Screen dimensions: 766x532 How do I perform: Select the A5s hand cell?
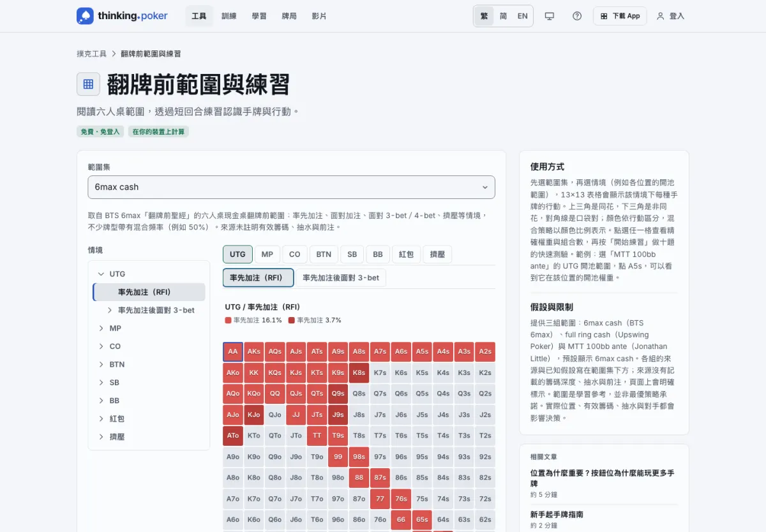(x=422, y=351)
